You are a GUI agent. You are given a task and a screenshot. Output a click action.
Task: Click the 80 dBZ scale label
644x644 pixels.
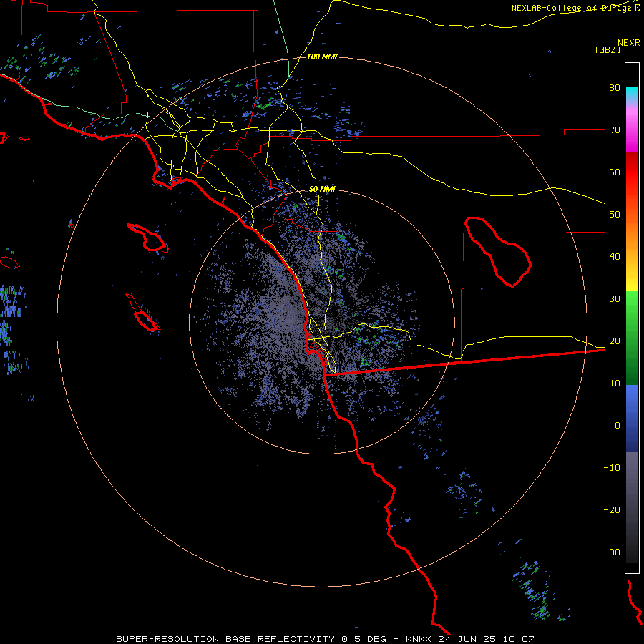[615, 88]
